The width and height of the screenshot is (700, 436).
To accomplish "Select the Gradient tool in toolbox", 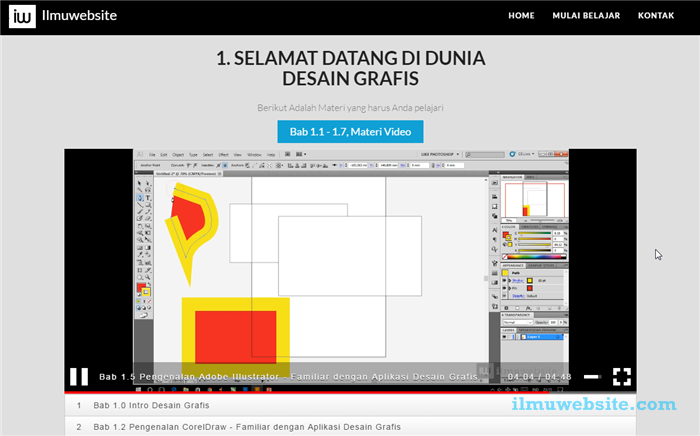I will click(x=148, y=248).
